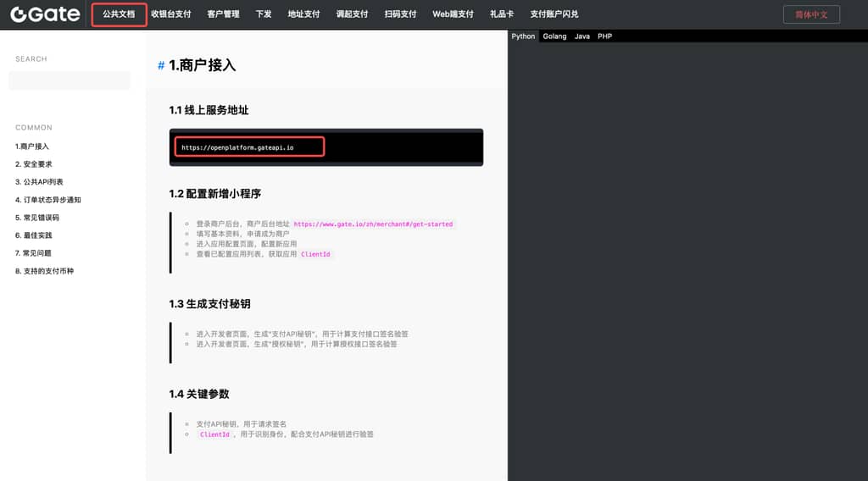Viewport: 868px width, 481px height.
Task: Select the PHP code tab
Action: coord(604,36)
